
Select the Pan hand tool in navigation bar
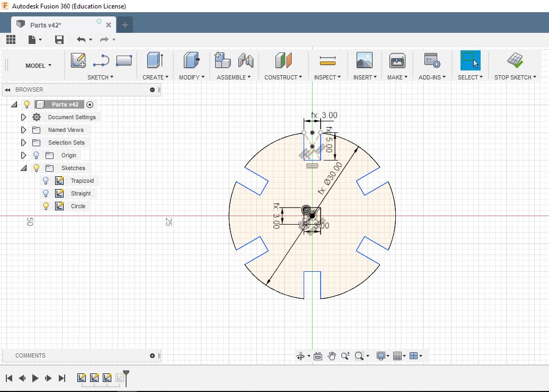[x=332, y=356]
